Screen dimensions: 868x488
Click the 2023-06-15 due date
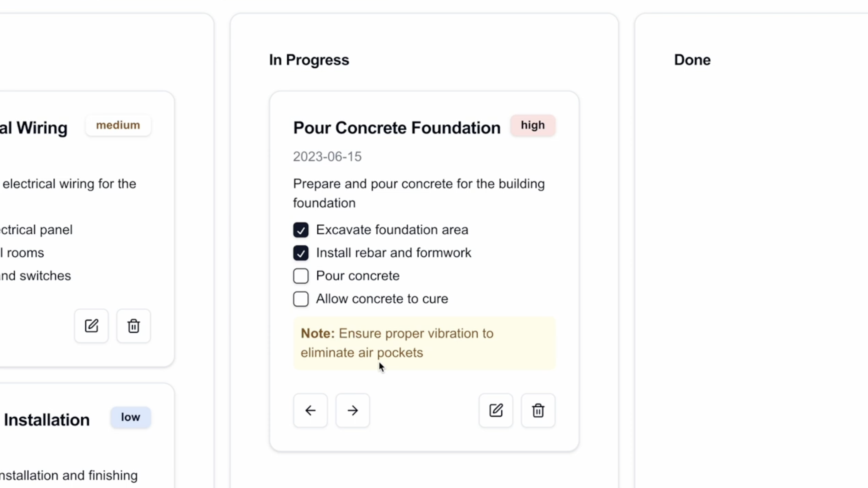(x=327, y=156)
